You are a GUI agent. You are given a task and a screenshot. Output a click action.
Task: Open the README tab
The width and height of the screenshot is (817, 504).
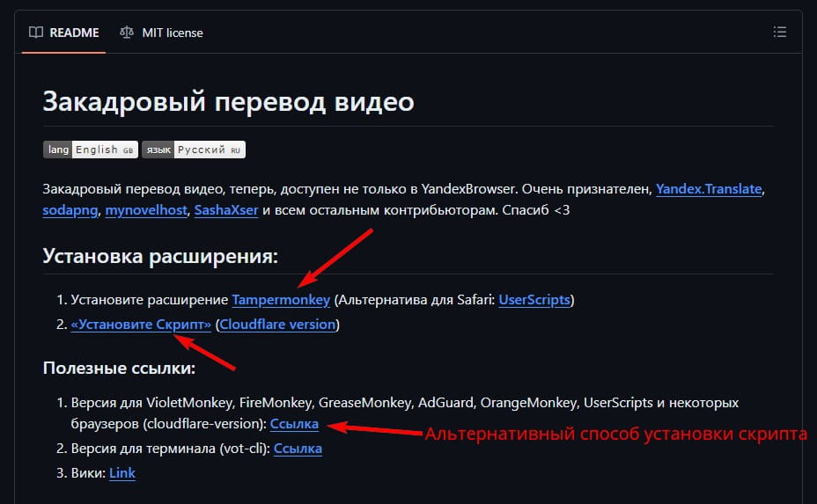63,33
